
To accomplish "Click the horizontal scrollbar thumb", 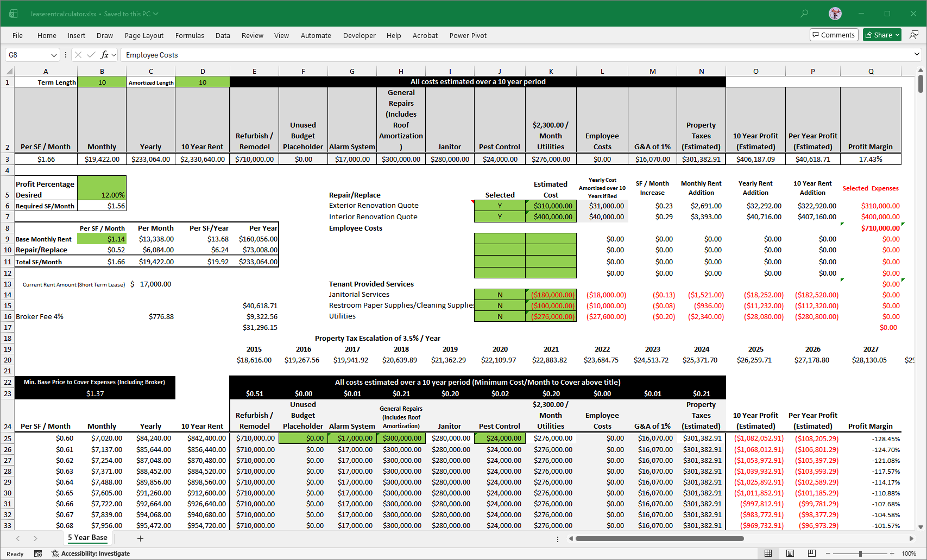I will [x=659, y=538].
